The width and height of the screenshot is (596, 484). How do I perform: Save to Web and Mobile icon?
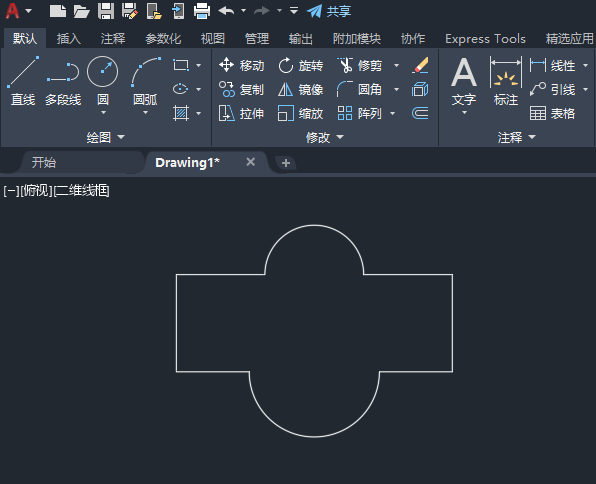click(x=178, y=11)
